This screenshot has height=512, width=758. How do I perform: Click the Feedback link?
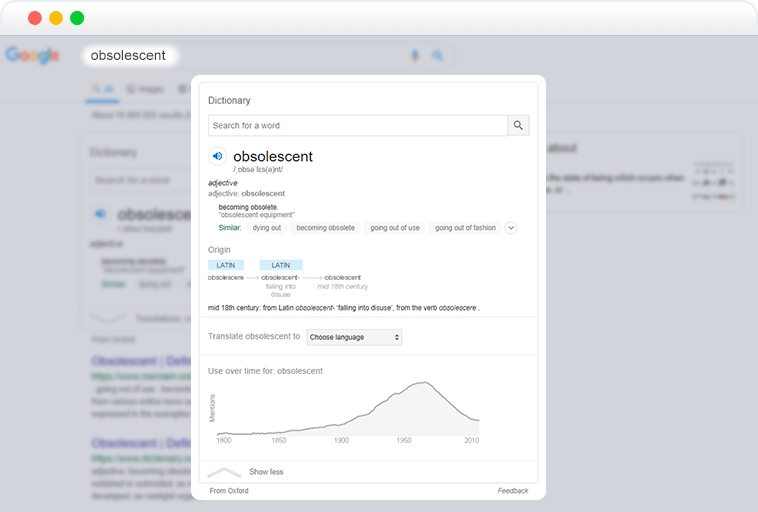click(x=513, y=491)
